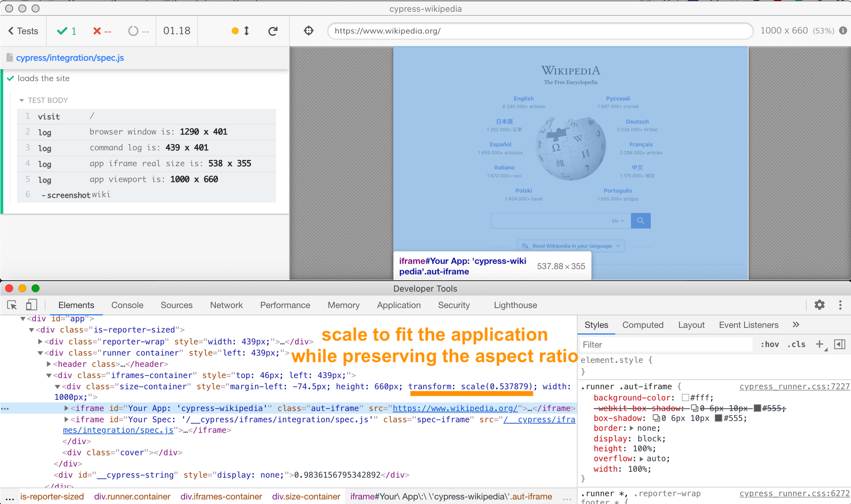This screenshot has height=504, width=851.
Task: Open the Computed styles tab
Action: (x=643, y=325)
